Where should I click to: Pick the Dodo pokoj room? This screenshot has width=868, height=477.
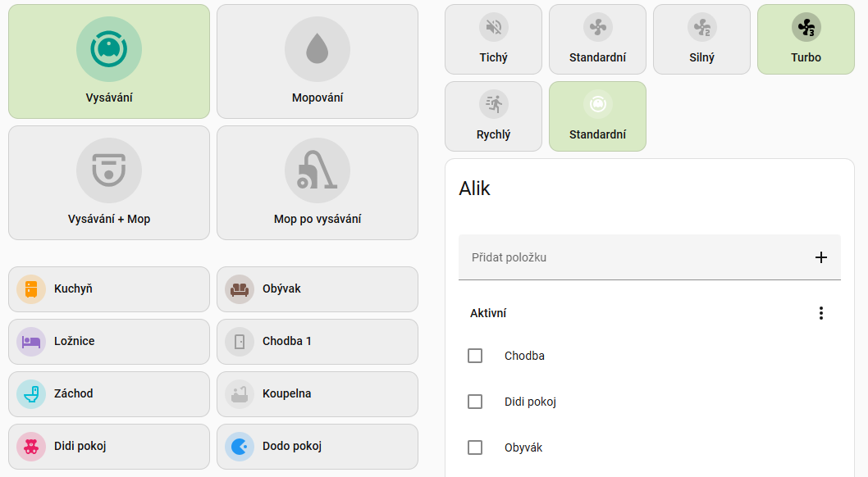tap(318, 447)
